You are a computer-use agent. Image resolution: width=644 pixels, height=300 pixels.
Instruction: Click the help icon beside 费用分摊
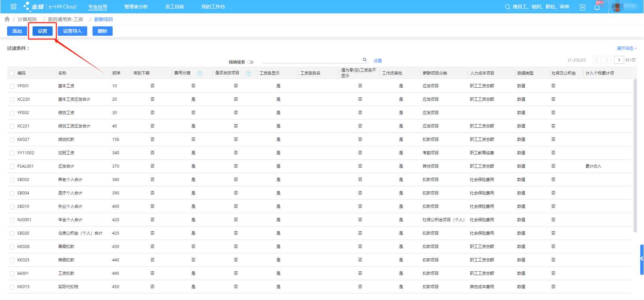(199, 73)
